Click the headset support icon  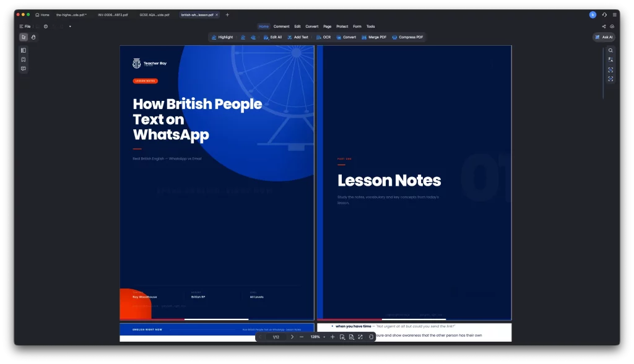tap(604, 15)
